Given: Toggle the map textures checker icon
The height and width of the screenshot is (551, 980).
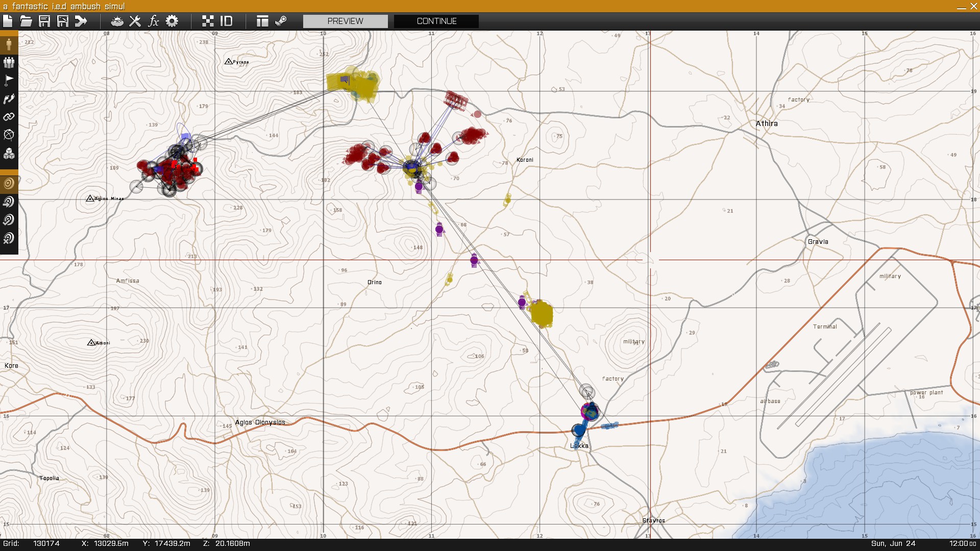Looking at the screenshot, I should click(x=208, y=21).
